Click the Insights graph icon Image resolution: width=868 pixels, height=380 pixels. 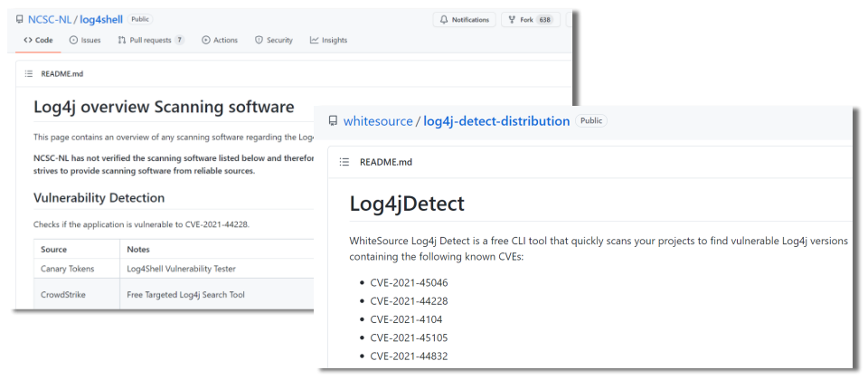pyautogui.click(x=315, y=40)
